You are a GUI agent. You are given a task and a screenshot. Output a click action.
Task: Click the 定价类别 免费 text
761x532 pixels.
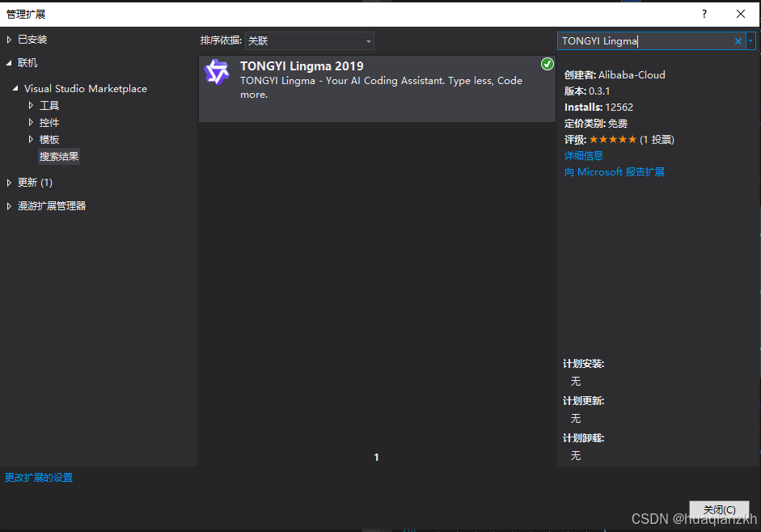pos(596,123)
